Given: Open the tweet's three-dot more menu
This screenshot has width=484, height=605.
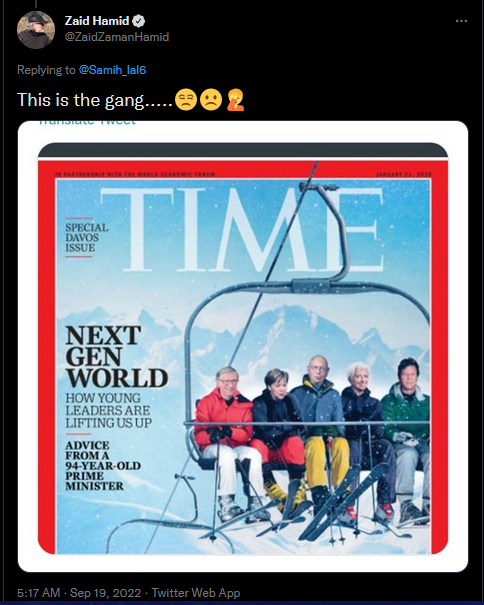Looking at the screenshot, I should [461, 21].
